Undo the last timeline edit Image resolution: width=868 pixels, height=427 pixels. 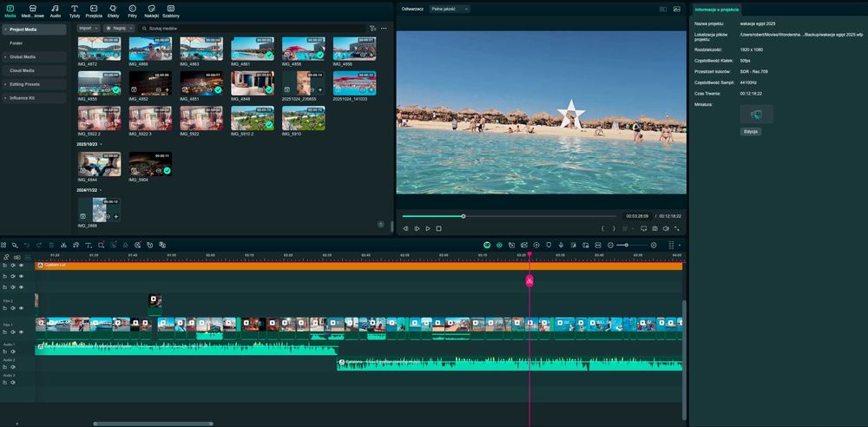[x=27, y=246]
